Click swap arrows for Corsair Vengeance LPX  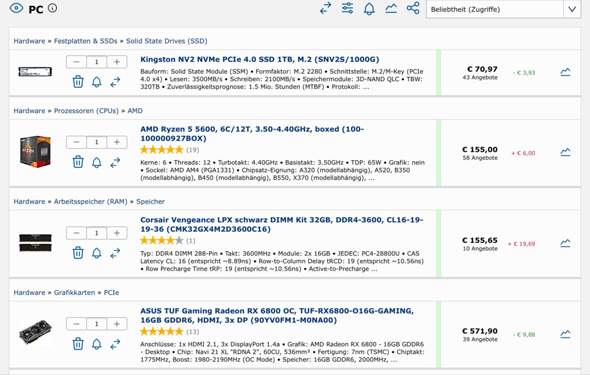point(115,253)
